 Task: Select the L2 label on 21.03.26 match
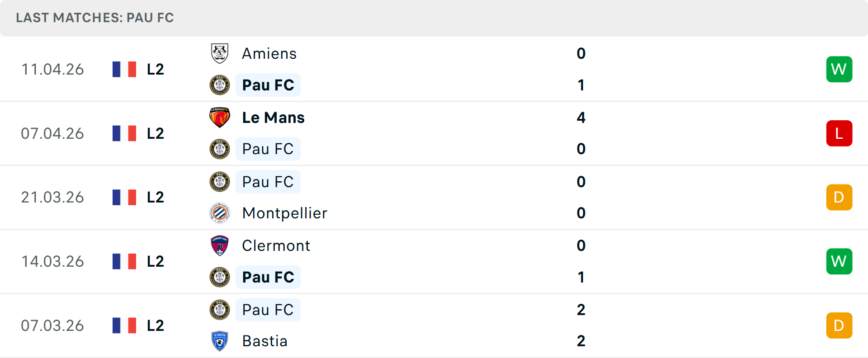coord(155,198)
